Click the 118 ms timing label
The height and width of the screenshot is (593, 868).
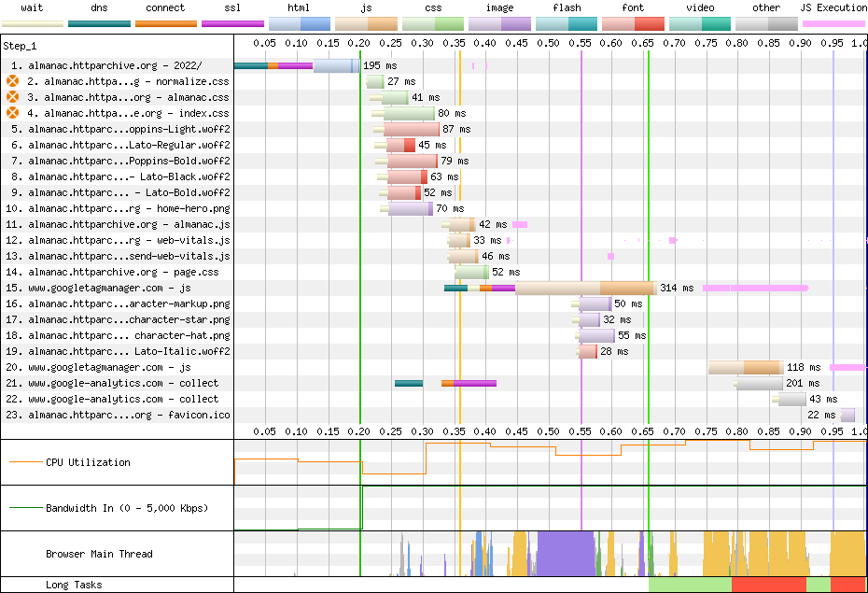(804, 367)
